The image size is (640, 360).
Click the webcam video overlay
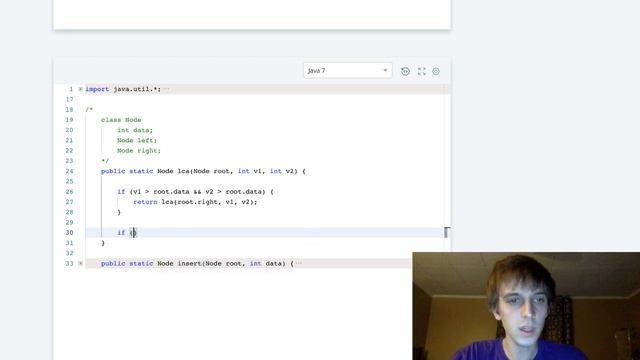point(526,306)
